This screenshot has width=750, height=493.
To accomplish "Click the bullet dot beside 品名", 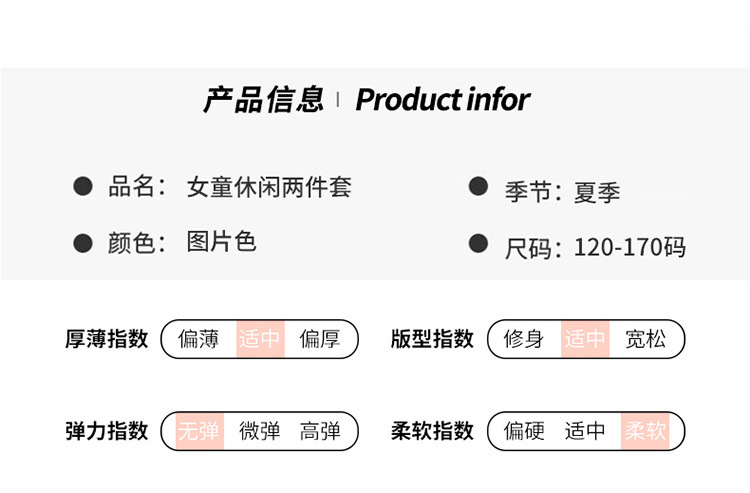I will pyautogui.click(x=83, y=186).
